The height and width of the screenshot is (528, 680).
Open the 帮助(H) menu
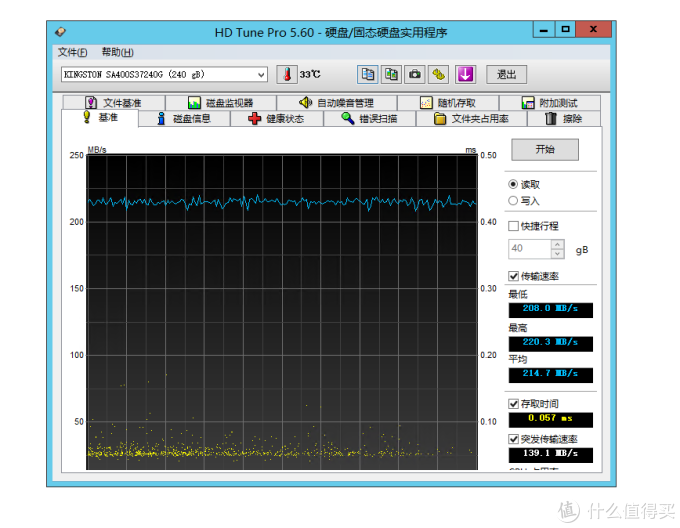click(x=118, y=52)
